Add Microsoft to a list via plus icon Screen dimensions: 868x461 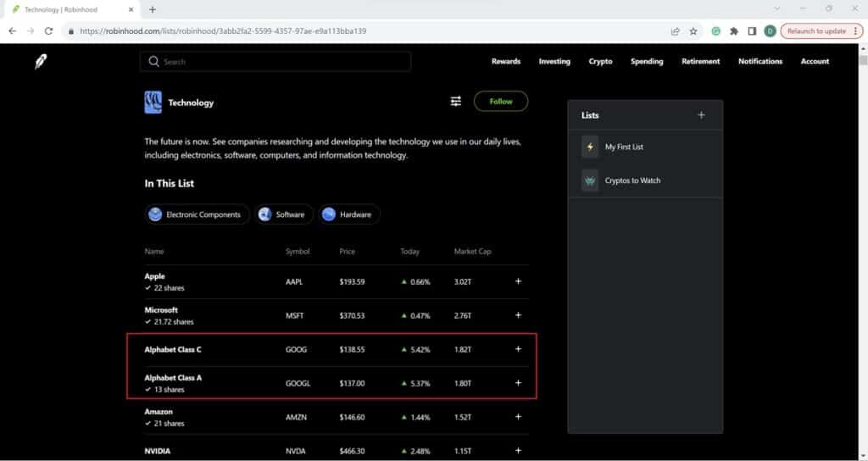click(x=518, y=315)
